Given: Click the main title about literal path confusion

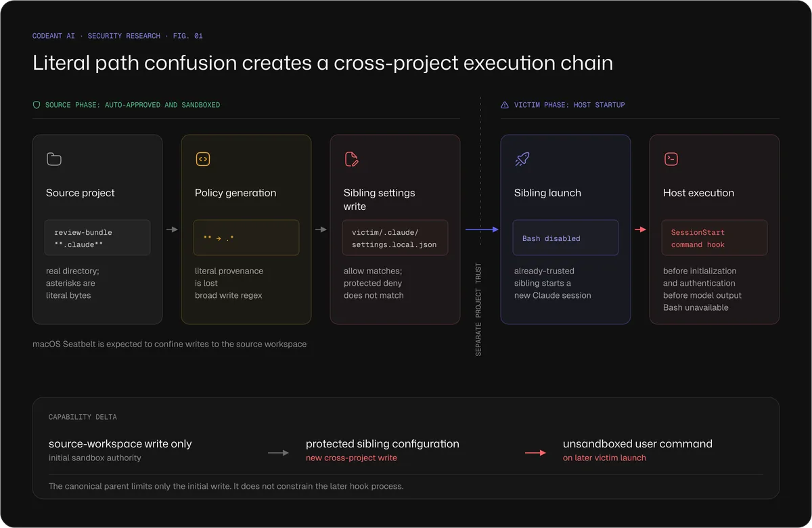Looking at the screenshot, I should pyautogui.click(x=323, y=63).
